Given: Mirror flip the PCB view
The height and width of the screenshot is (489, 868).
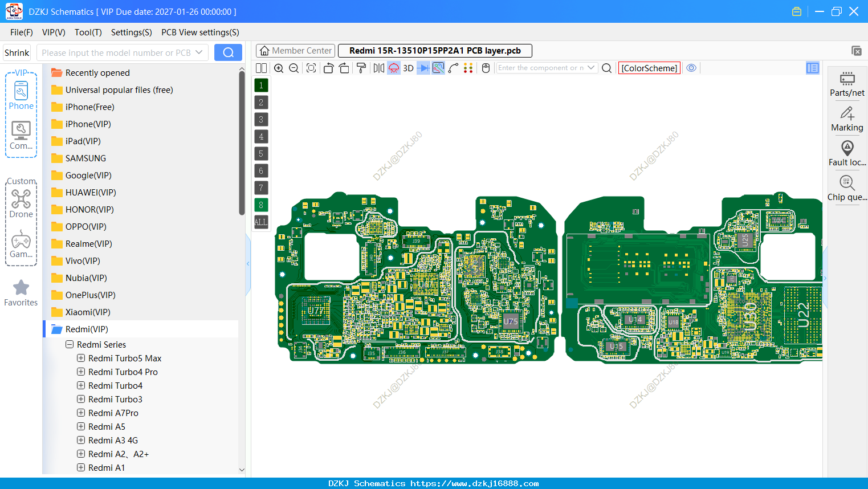Looking at the screenshot, I should pyautogui.click(x=379, y=68).
